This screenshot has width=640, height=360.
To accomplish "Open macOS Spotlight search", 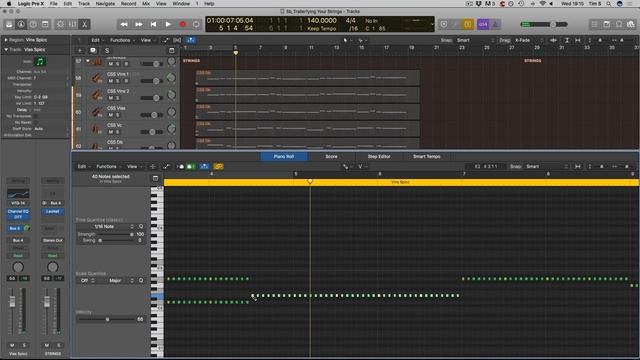I will click(x=608, y=4).
